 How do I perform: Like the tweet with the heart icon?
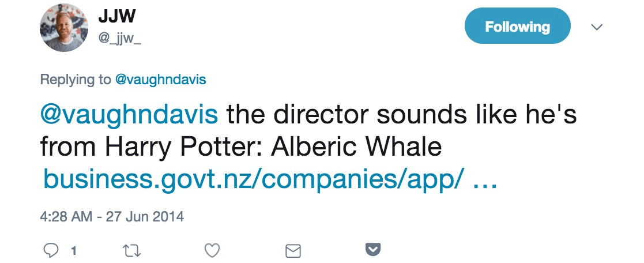tap(213, 250)
